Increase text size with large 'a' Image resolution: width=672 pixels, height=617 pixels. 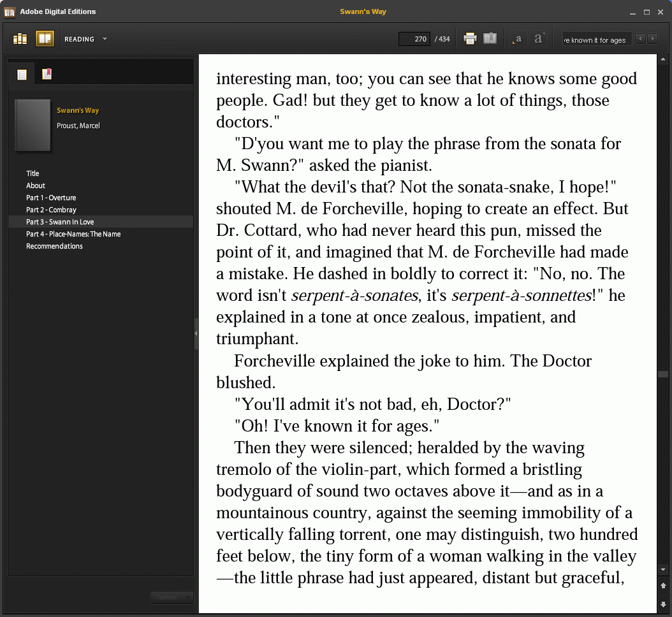click(x=538, y=39)
